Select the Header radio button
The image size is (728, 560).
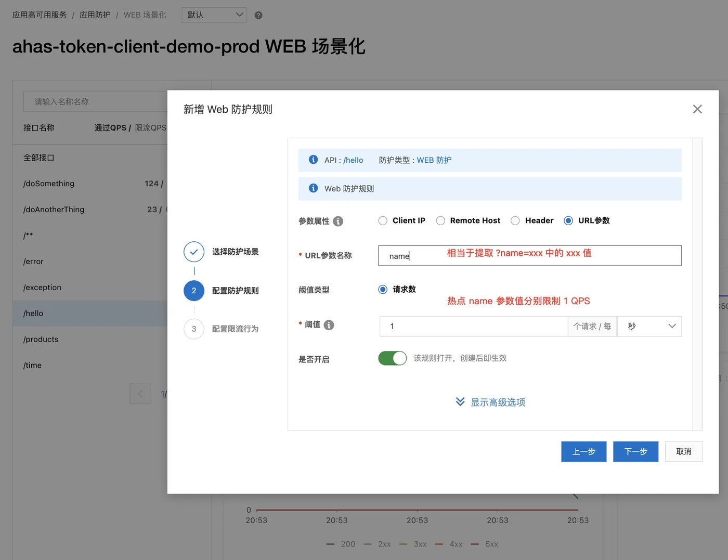click(515, 220)
